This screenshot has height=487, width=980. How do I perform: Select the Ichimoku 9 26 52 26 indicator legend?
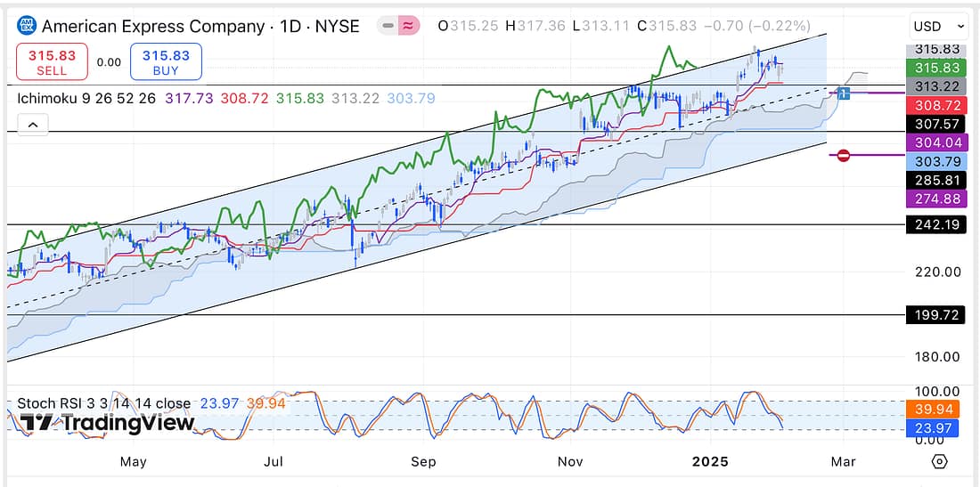point(87,98)
